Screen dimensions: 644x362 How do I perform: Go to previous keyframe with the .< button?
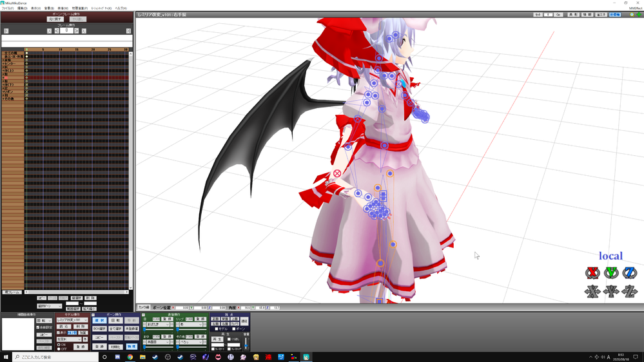(x=49, y=31)
